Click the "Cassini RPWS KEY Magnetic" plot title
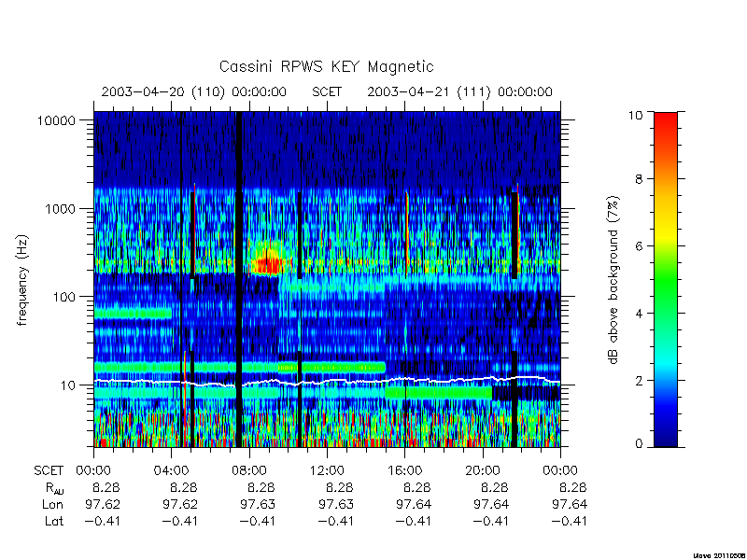747x560 pixels. [x=326, y=66]
